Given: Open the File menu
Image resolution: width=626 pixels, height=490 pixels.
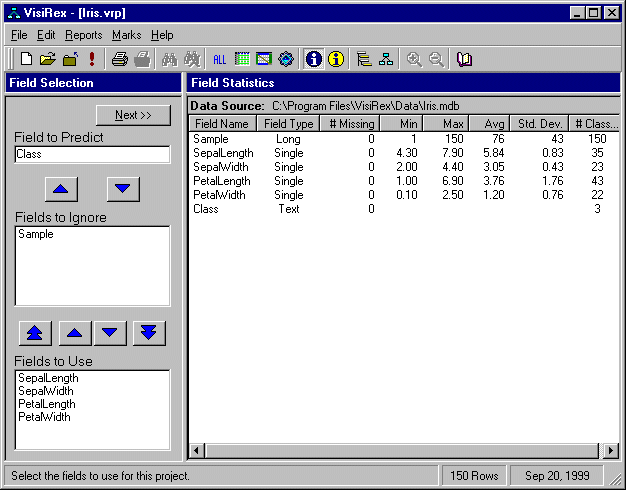Looking at the screenshot, I should coord(19,35).
